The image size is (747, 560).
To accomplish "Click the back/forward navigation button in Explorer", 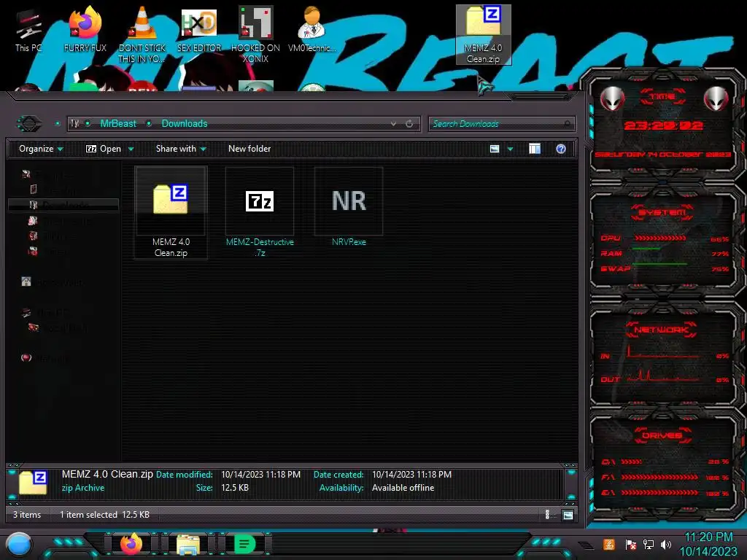I will point(29,124).
